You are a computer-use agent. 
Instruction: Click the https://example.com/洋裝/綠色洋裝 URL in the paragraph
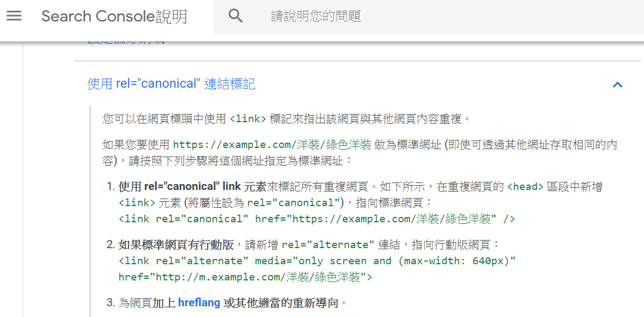(x=272, y=145)
